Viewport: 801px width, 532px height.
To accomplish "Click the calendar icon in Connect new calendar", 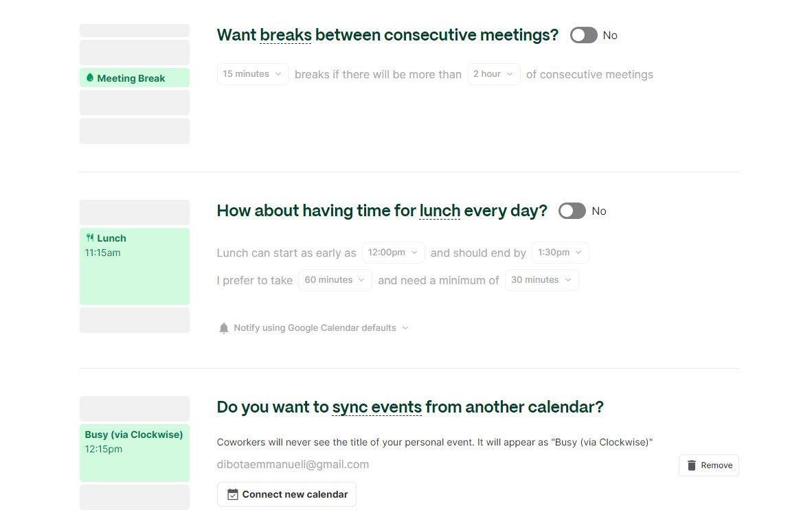I will coord(233,494).
